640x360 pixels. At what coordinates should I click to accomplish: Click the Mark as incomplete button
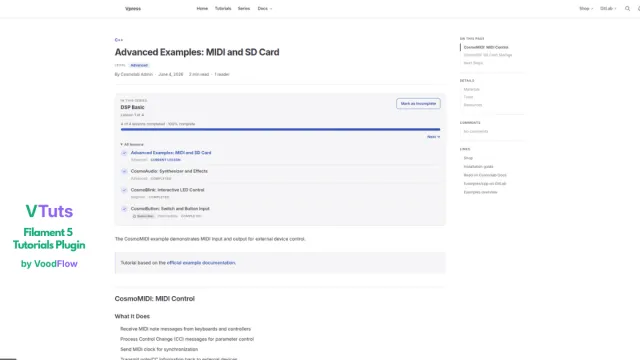point(418,104)
